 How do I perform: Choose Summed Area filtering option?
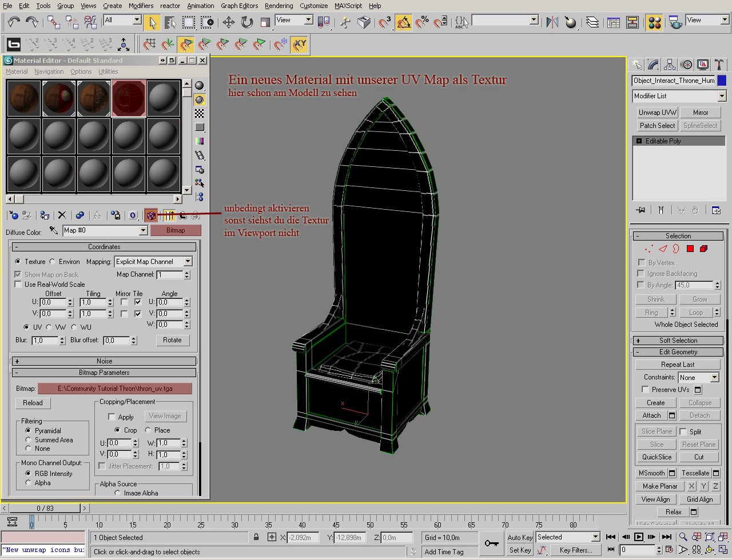28,439
